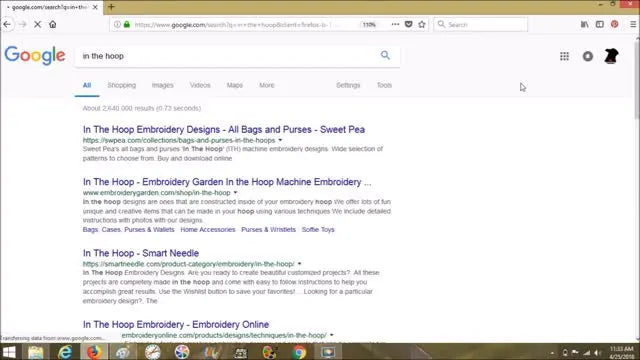Launch Google Chrome from taskbar
This screenshot has width=640, height=360.
click(x=299, y=352)
